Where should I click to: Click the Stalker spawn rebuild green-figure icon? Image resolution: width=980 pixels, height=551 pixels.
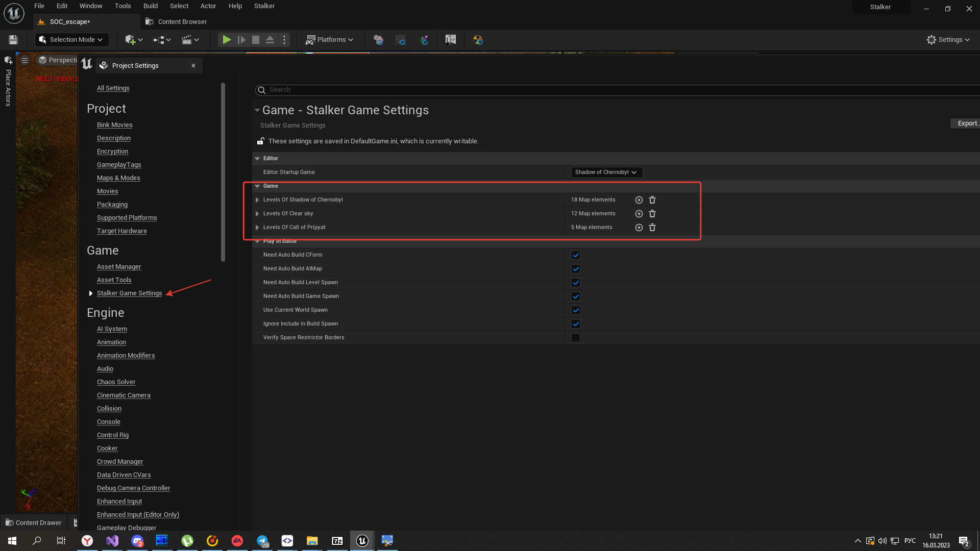pos(424,40)
